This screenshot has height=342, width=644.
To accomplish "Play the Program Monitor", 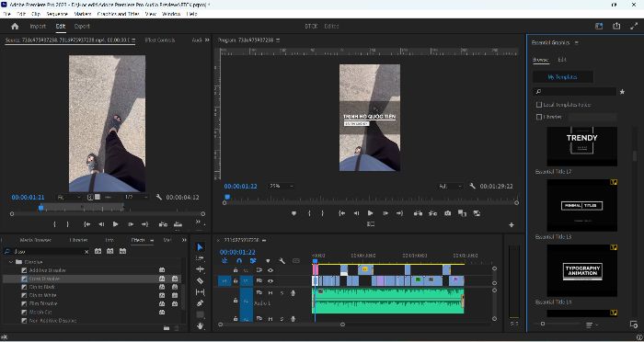I will 371,213.
